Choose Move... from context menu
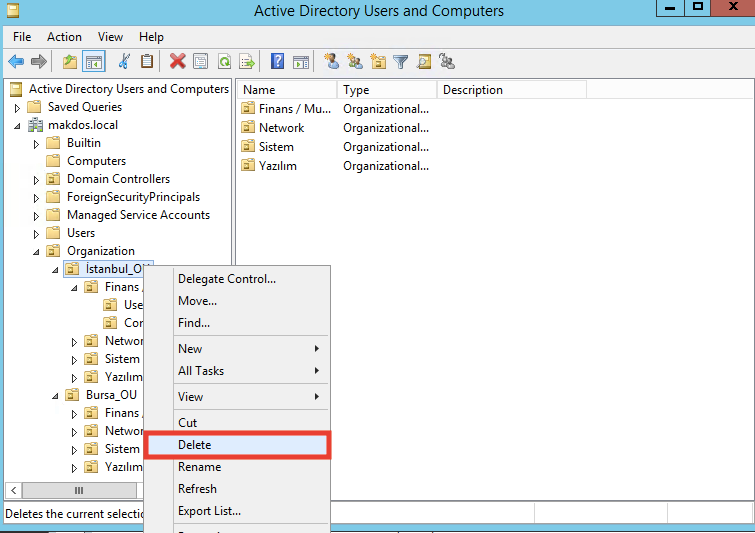 coord(238,301)
